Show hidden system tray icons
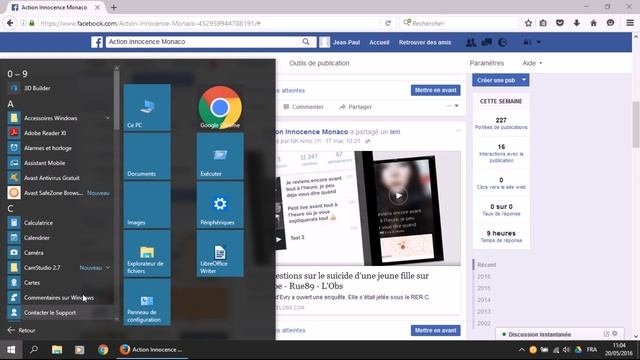640x360 pixels. tap(521, 350)
